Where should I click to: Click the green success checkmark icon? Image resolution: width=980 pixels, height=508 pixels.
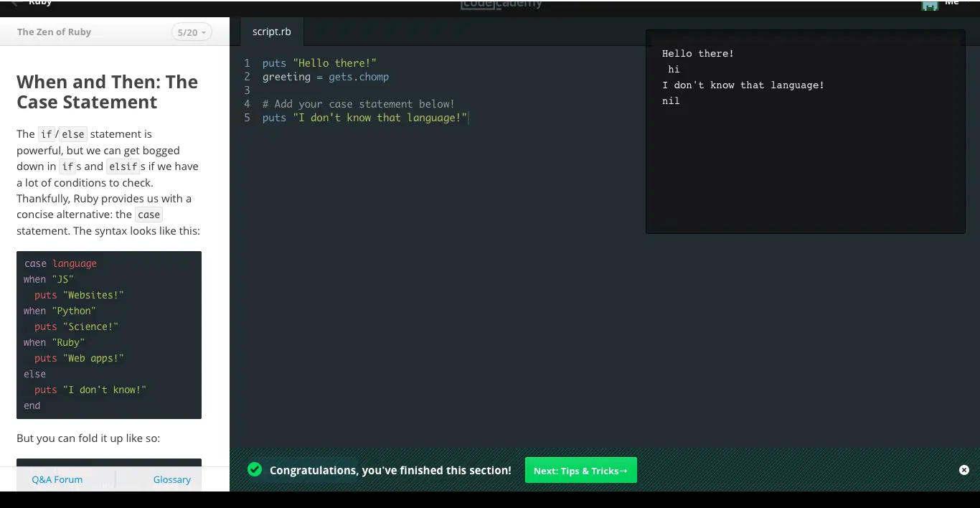[255, 470]
